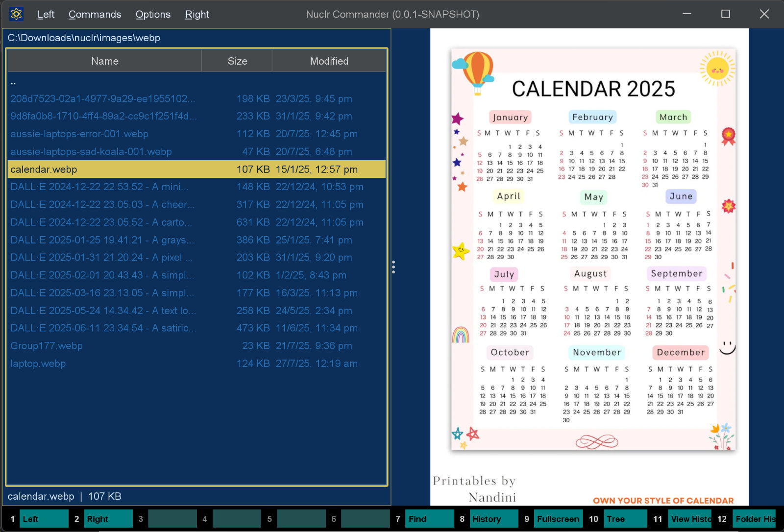Go to parent directory via the '..' entry

tap(196, 81)
